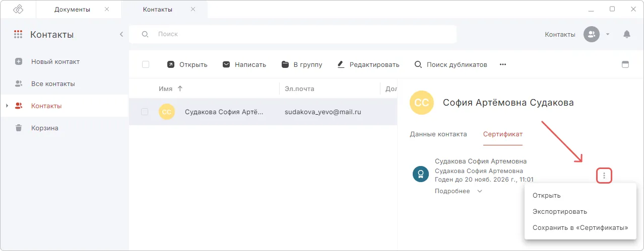Screen dimensions: 644x251
Task: Select Сохранить в «Сертификаты» menu item
Action: pyautogui.click(x=580, y=228)
